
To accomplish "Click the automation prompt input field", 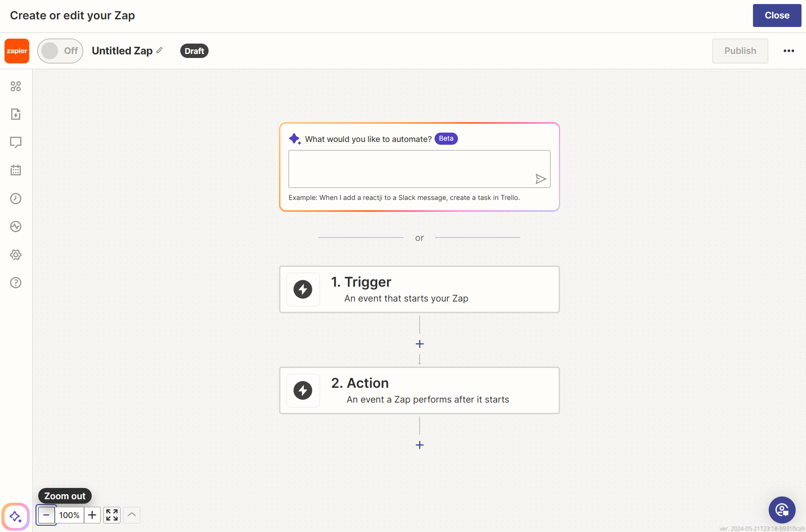I will pyautogui.click(x=419, y=169).
